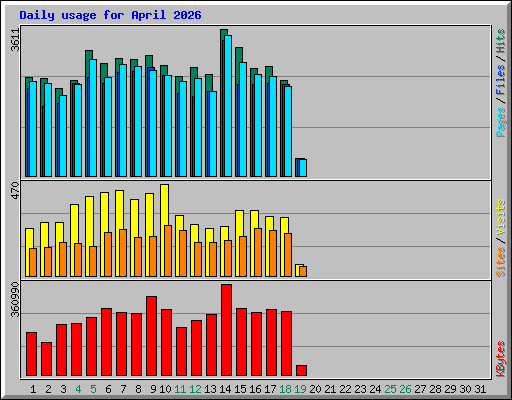Click day 24 on the date axis

(x=375, y=389)
